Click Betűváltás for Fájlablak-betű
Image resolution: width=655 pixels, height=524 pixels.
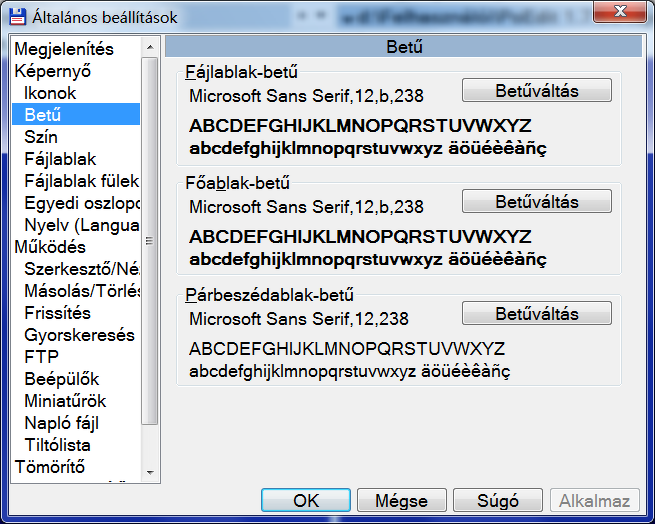click(537, 91)
